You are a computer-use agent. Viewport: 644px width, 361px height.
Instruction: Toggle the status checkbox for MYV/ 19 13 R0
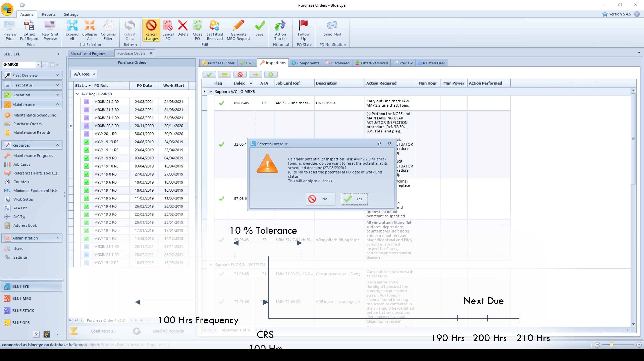point(87,142)
